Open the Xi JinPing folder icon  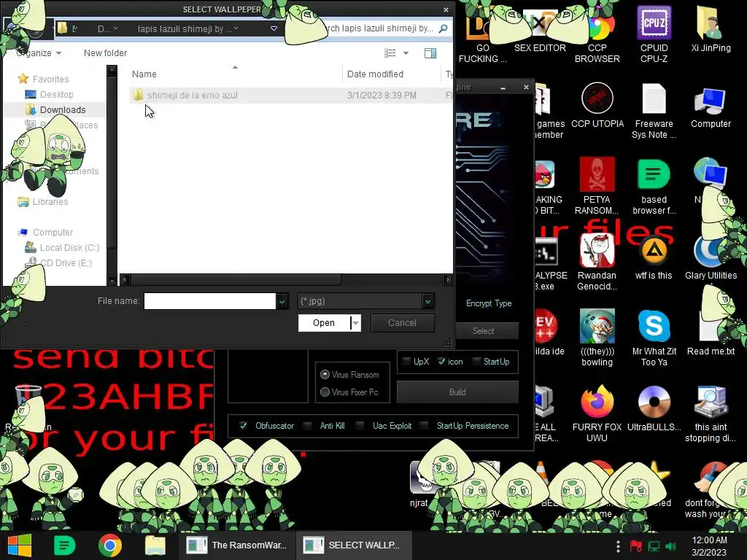click(711, 29)
